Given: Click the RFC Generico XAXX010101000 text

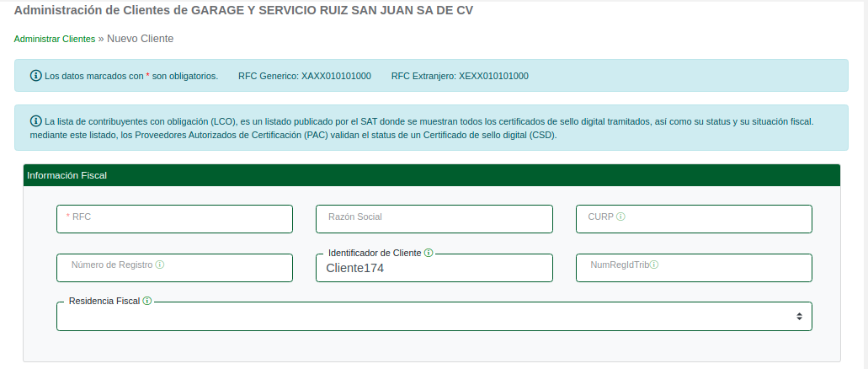Looking at the screenshot, I should coord(304,76).
